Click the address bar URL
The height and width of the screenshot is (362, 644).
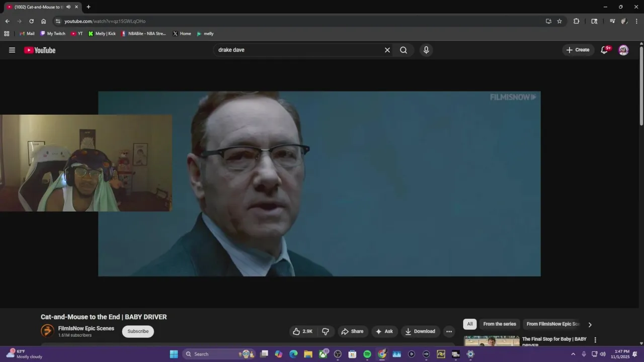click(x=105, y=21)
